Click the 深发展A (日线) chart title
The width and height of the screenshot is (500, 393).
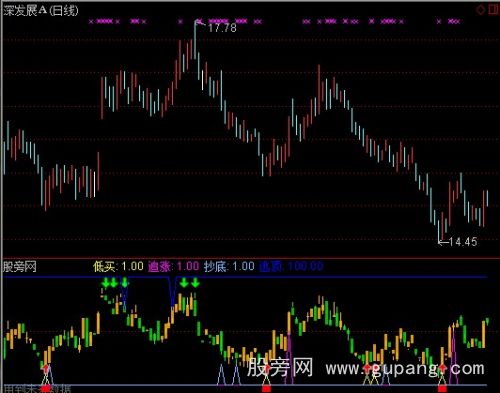pyautogui.click(x=40, y=11)
